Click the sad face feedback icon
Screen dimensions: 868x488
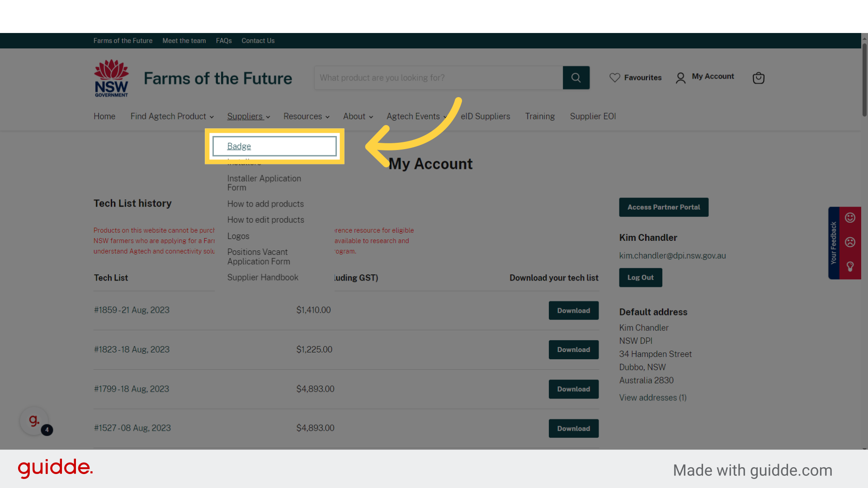tap(850, 242)
